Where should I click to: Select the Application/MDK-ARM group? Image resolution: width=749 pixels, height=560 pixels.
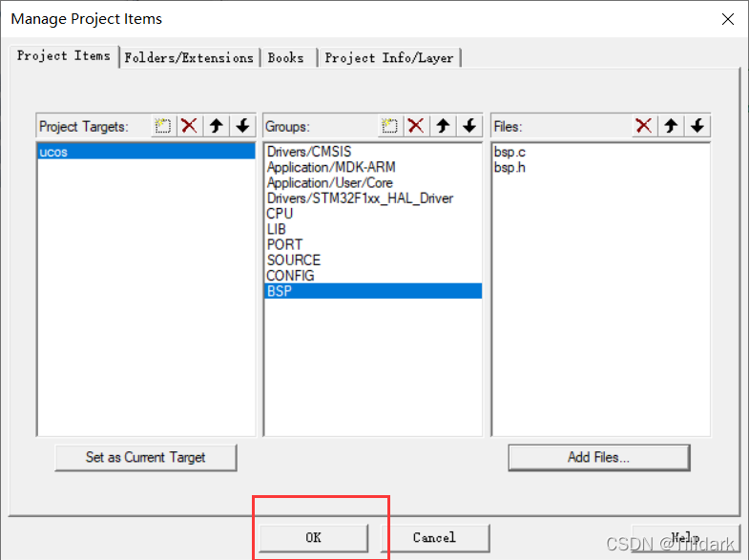(x=372, y=167)
